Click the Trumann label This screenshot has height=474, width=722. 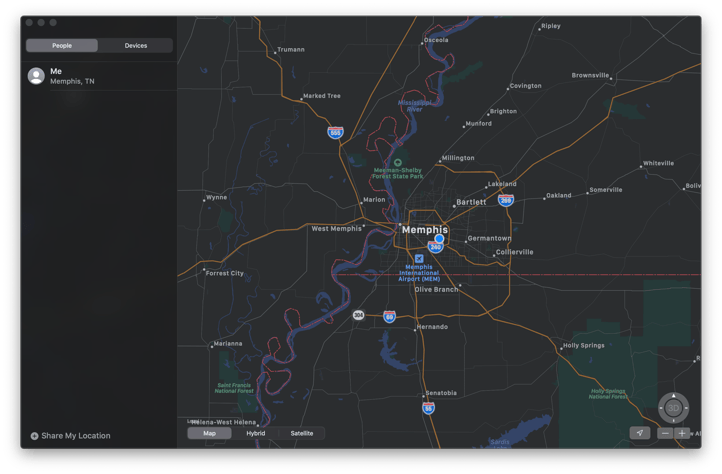(x=291, y=49)
